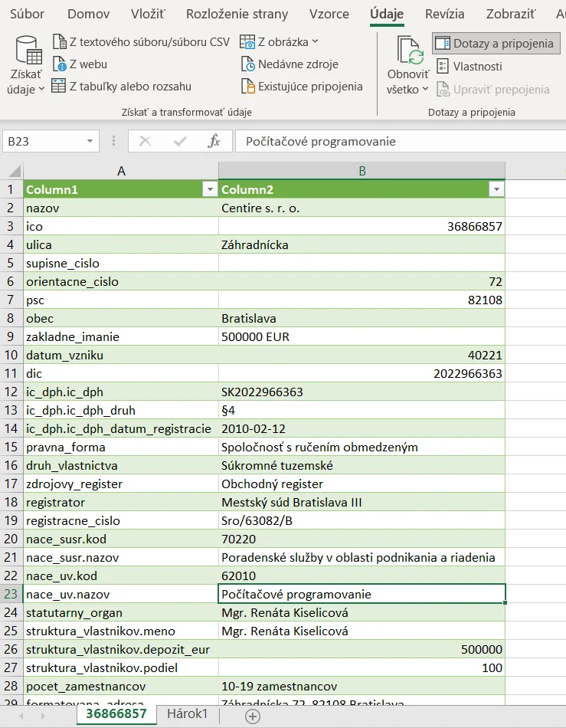
Task: Go to the previous sheet tabs with the arrow
Action: 21,717
